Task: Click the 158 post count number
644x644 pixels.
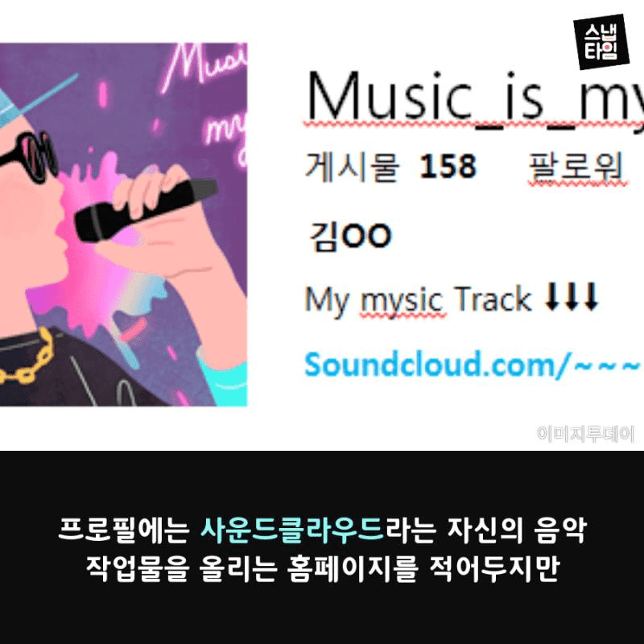Action: pyautogui.click(x=448, y=167)
